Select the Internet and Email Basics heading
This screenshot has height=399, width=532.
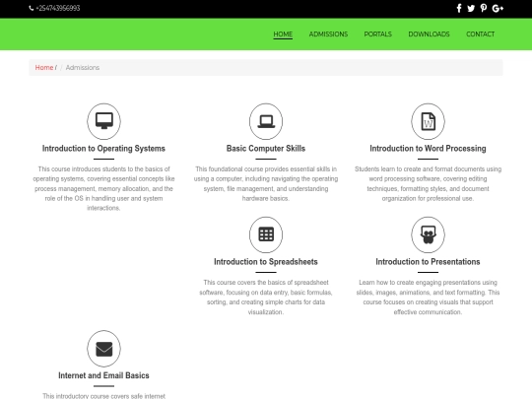[103, 375]
